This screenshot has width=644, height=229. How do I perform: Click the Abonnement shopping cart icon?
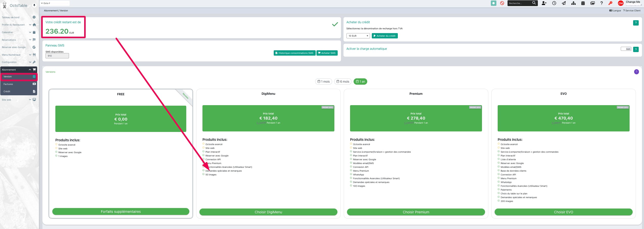click(34, 70)
